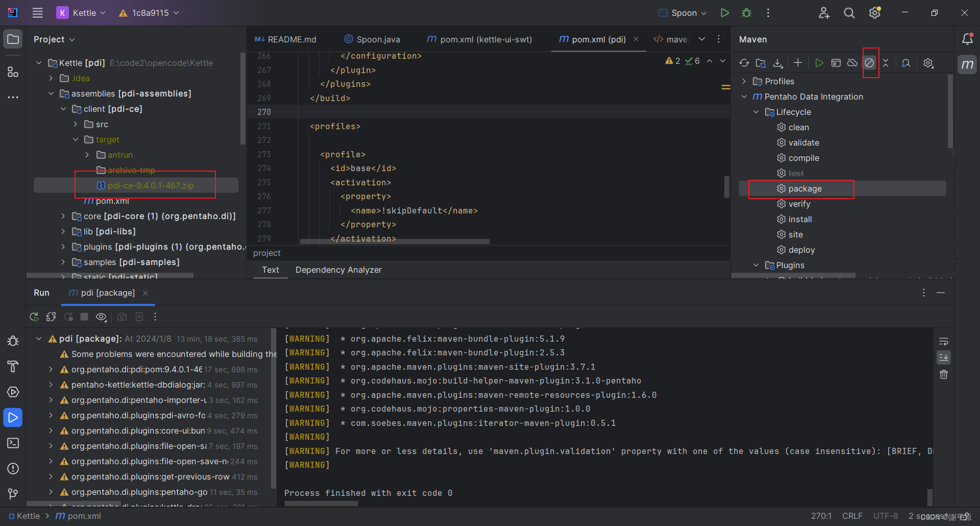Jump to next highlighted error arrow
980x526 pixels.
723,61
